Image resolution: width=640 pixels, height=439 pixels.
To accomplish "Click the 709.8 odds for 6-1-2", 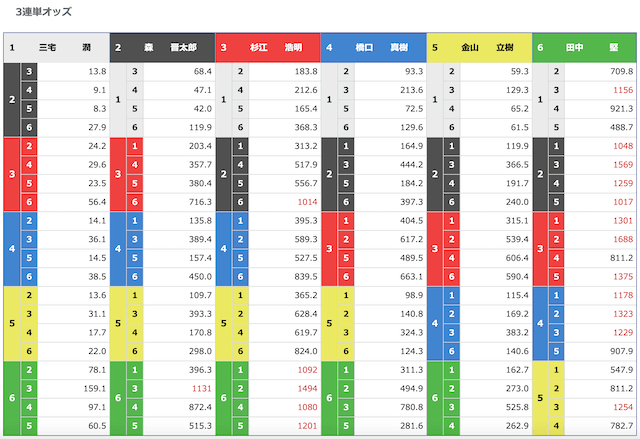I will tap(622, 71).
